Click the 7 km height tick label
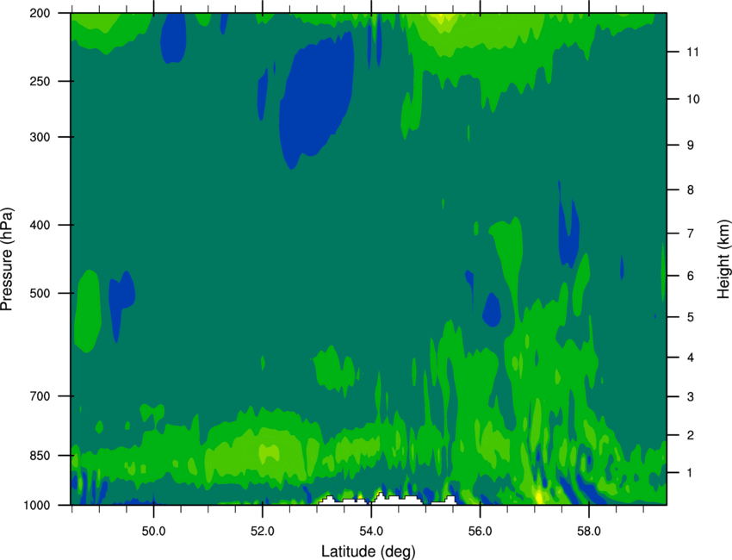 (x=691, y=233)
